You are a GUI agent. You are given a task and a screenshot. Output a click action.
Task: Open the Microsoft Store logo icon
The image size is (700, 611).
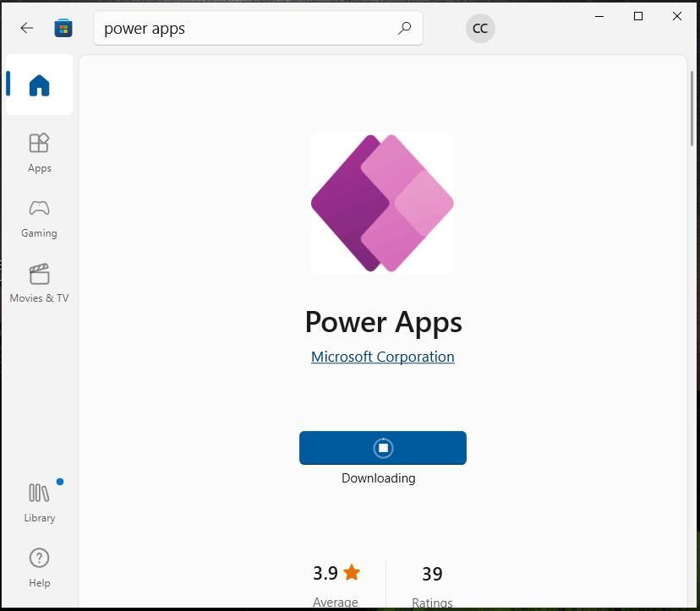click(63, 28)
